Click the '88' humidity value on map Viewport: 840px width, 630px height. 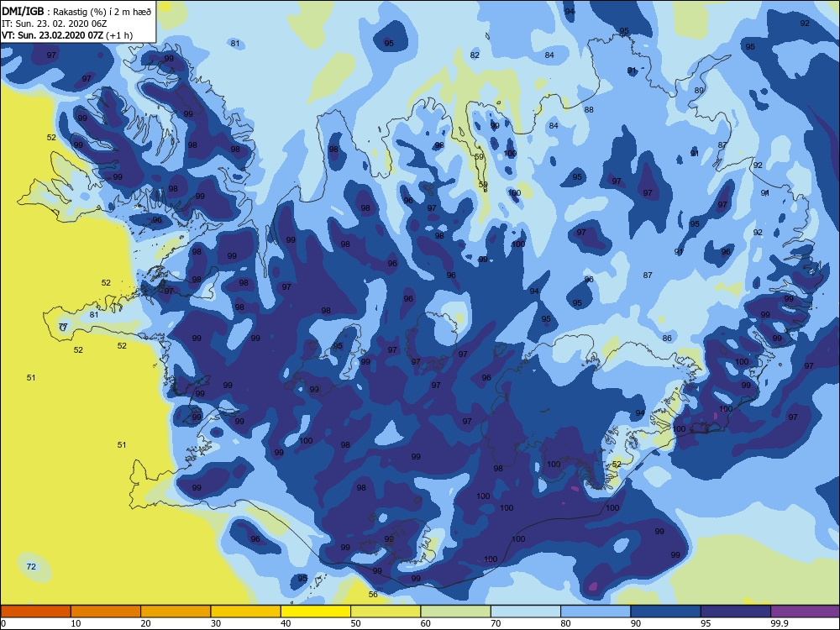click(589, 109)
